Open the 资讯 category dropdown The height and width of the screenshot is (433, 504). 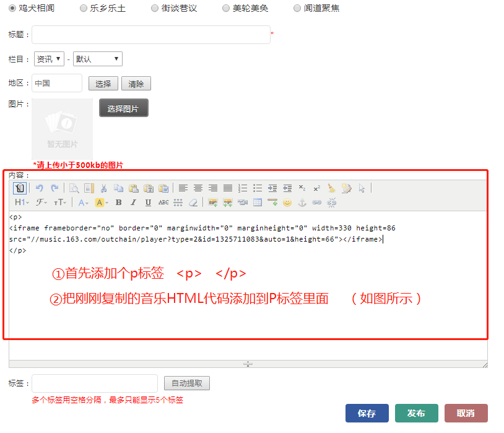tap(49, 59)
